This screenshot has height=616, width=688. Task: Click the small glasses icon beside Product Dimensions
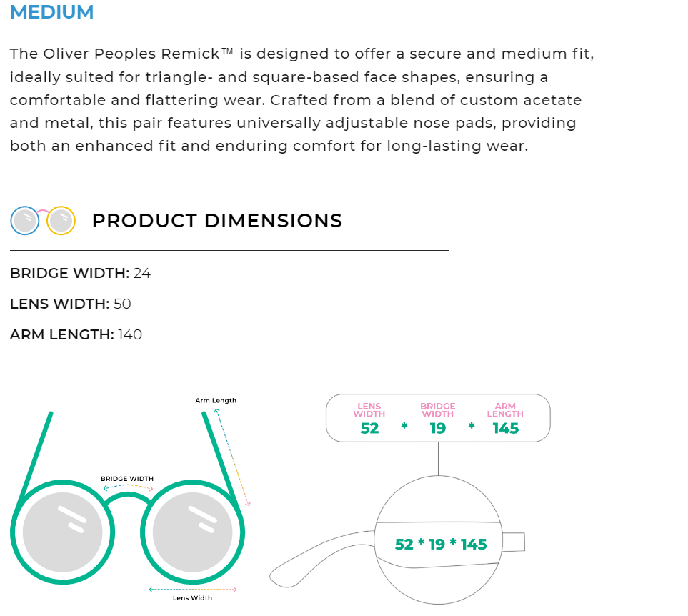click(43, 221)
